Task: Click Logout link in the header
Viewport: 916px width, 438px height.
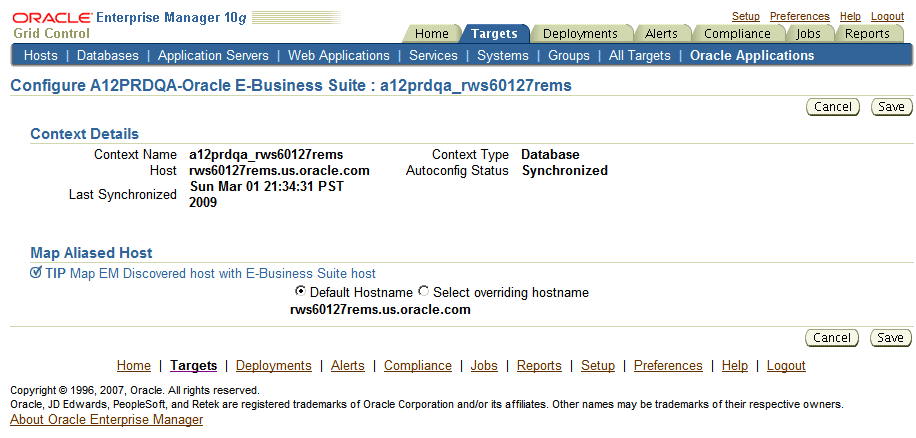Action: pyautogui.click(x=887, y=16)
